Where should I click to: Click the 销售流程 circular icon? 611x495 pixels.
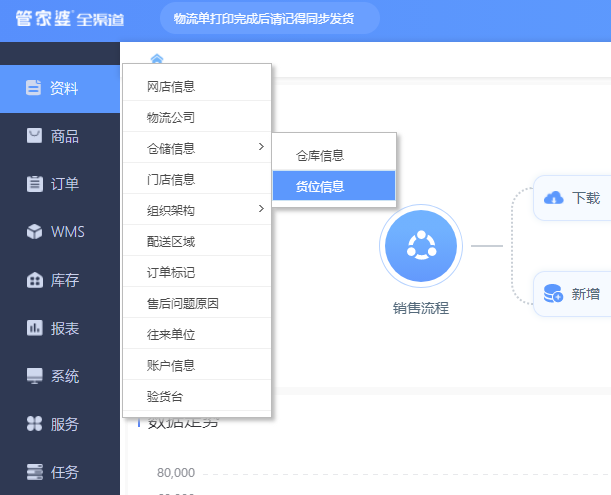pos(421,246)
